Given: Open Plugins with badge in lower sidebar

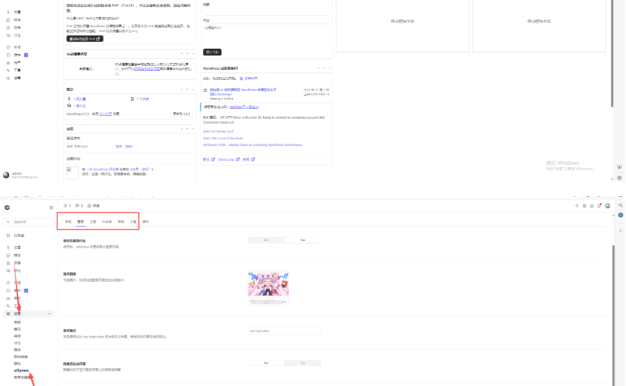Looking at the screenshot, I should 17,290.
